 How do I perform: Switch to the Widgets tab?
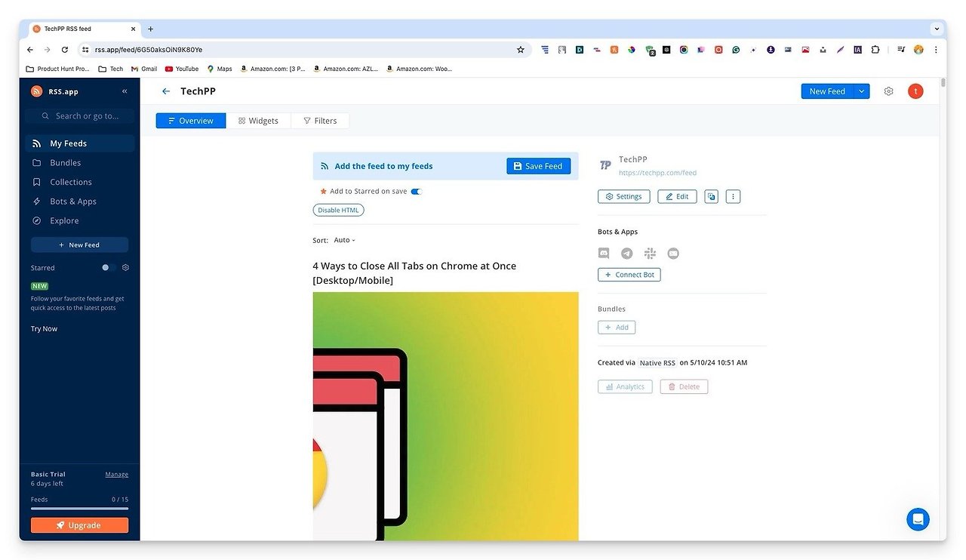[258, 121]
